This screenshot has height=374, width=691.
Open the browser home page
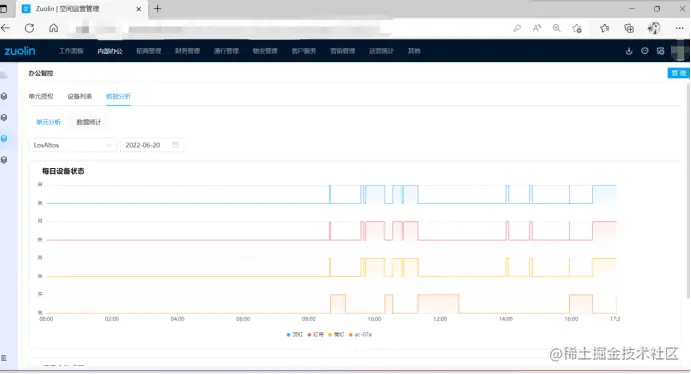click(53, 28)
